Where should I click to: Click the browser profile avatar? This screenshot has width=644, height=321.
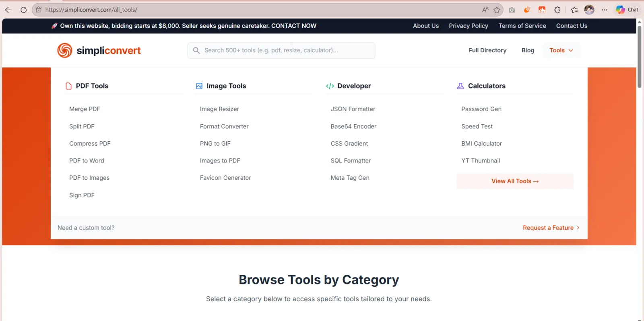(x=589, y=10)
